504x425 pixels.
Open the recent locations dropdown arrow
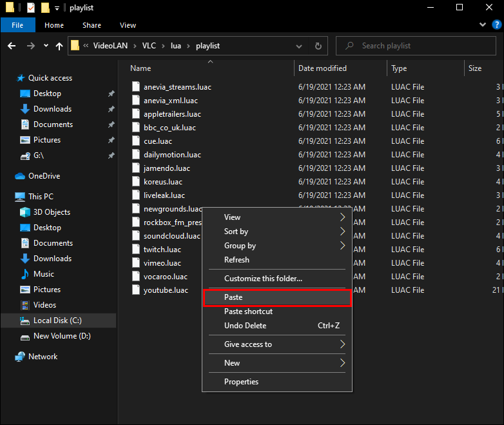coord(46,46)
